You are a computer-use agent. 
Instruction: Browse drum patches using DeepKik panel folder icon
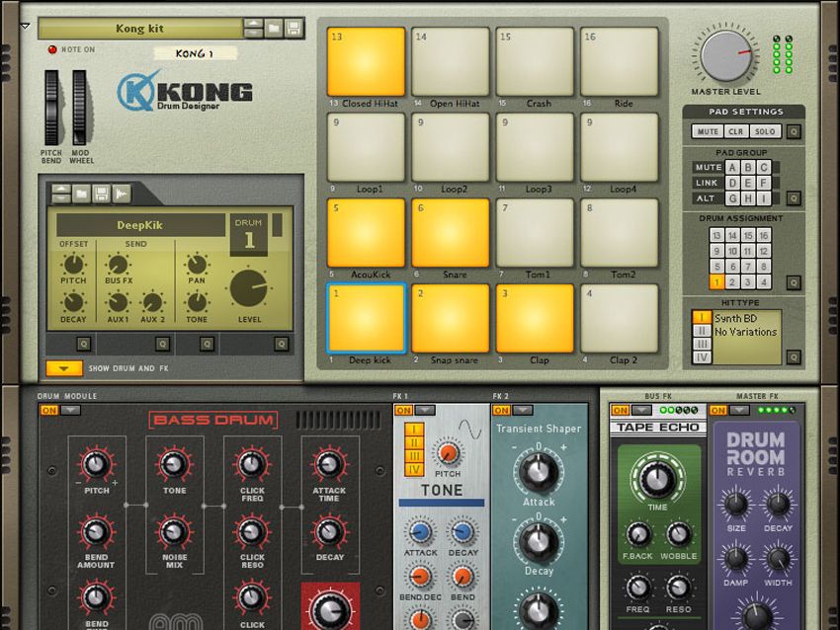(81, 194)
